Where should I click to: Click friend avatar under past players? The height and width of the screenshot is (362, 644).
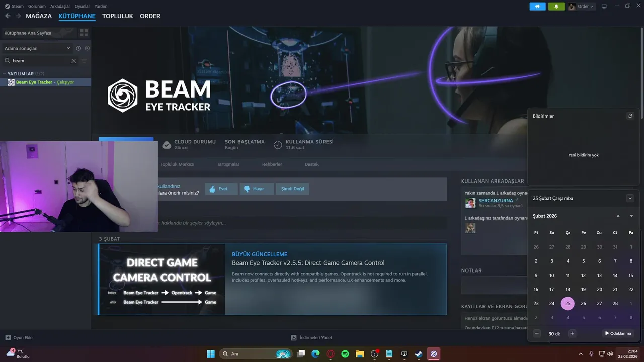pyautogui.click(x=470, y=228)
